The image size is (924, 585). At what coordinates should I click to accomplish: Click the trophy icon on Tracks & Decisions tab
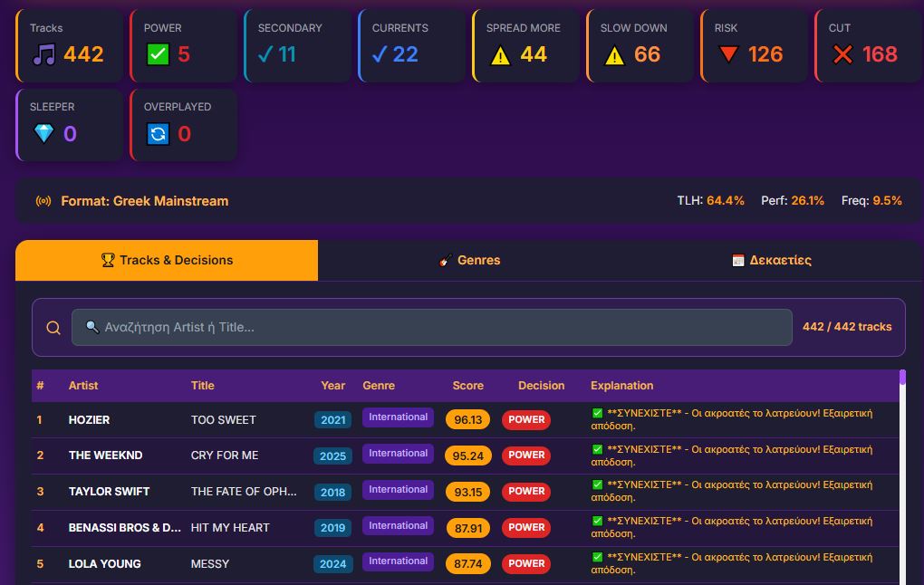(108, 260)
